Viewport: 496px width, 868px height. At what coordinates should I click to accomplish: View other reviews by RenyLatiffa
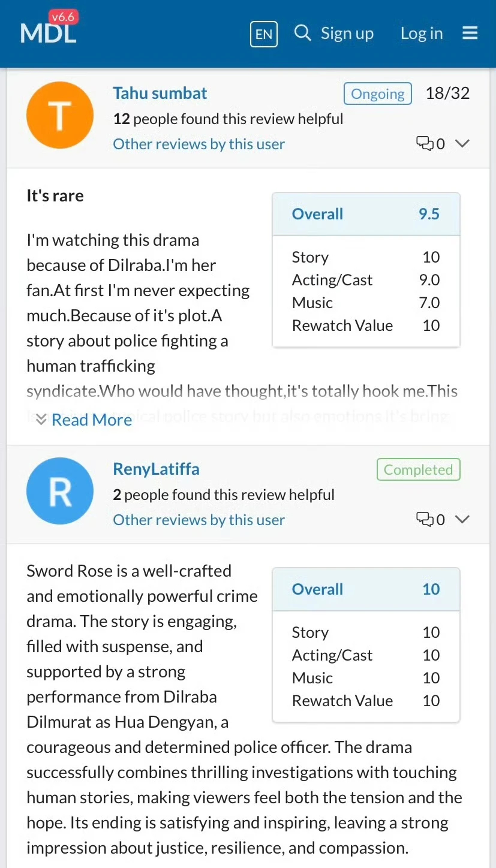(x=199, y=520)
